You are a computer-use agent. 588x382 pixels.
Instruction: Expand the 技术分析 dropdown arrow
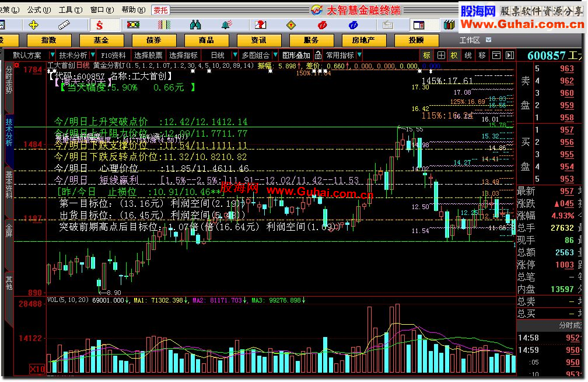(x=93, y=55)
